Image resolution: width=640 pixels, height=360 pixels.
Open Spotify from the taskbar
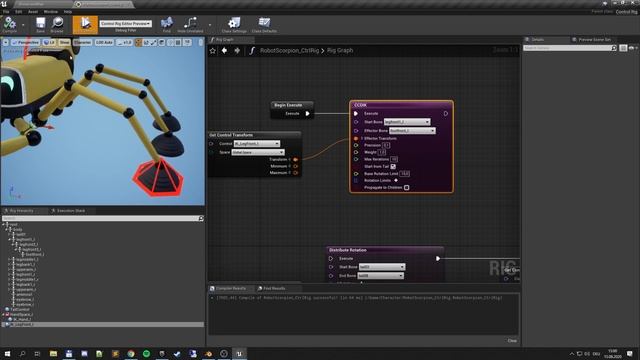coord(146,353)
